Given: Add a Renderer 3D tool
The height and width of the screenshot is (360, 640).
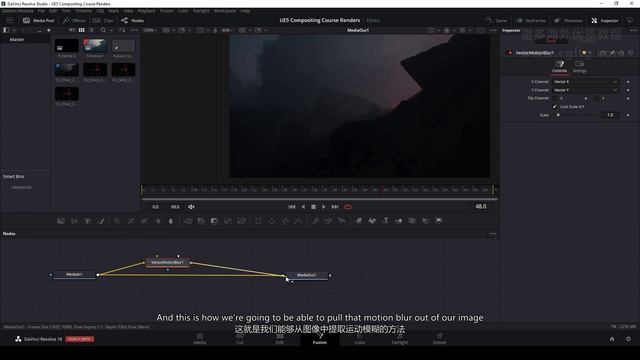Looking at the screenshot, I should (x=439, y=221).
